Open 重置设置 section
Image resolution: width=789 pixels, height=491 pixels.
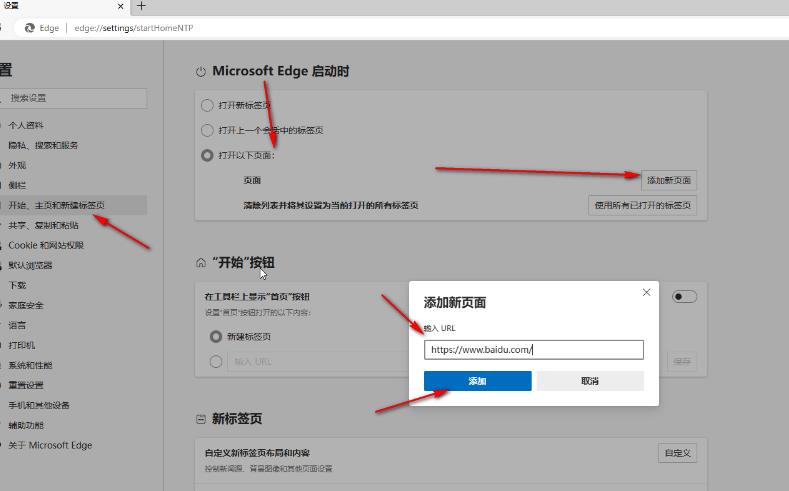click(26, 385)
